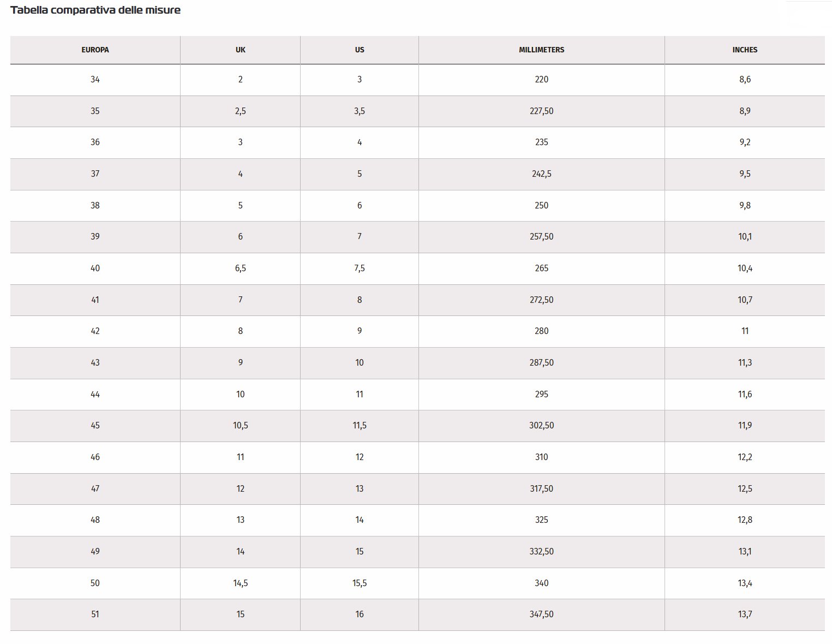Click the MILLIMETERS column header
832x644 pixels.
pyautogui.click(x=541, y=50)
